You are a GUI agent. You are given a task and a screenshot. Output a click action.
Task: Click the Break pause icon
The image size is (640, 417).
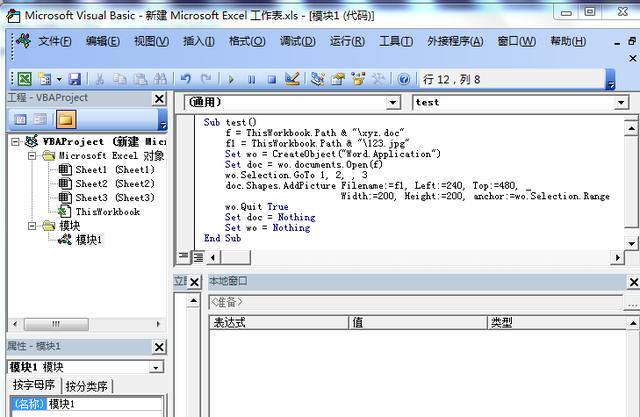point(251,79)
